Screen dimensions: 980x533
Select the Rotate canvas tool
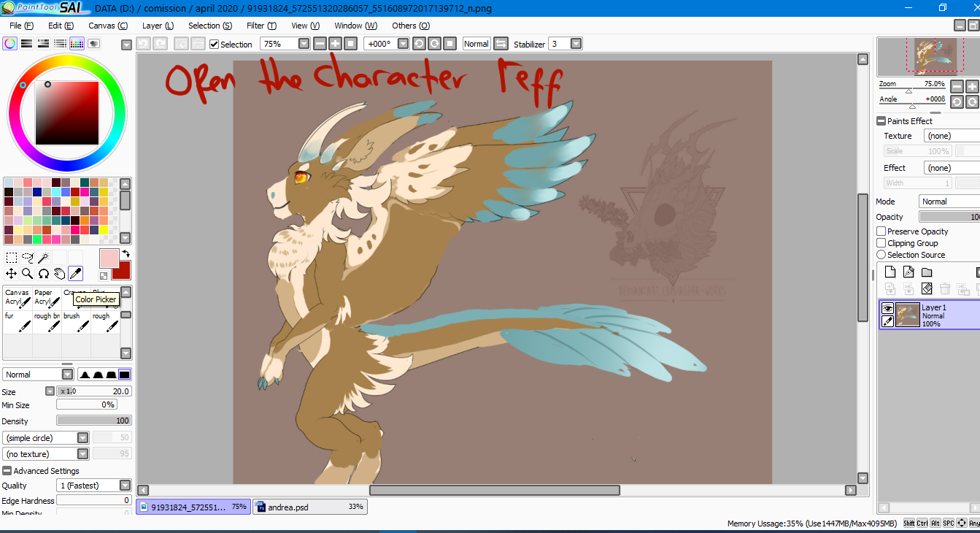44,274
